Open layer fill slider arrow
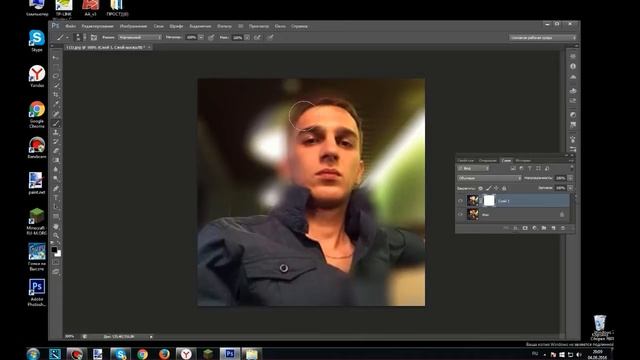 coord(570,188)
